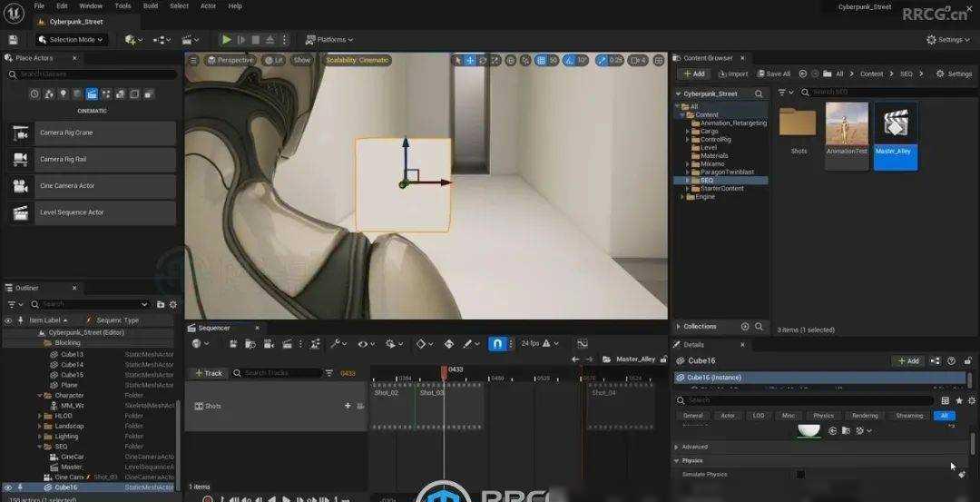The width and height of the screenshot is (980, 502).
Task: Select the Master_Alley sequence thumbnail
Action: pos(895,136)
